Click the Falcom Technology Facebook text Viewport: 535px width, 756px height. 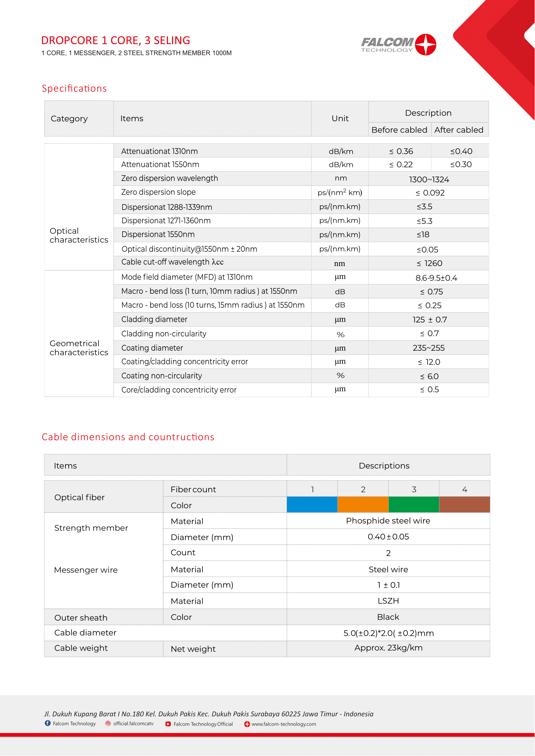point(74,723)
